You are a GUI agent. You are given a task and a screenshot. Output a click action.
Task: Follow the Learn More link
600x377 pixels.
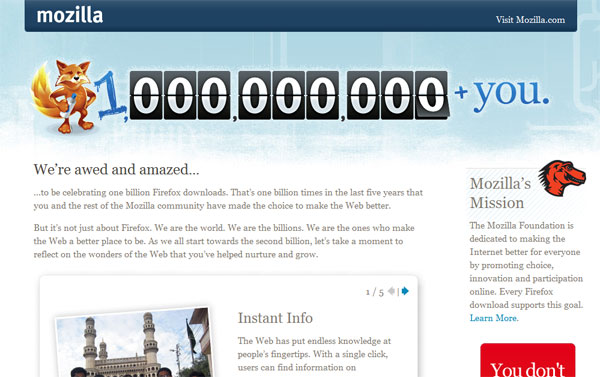pyautogui.click(x=494, y=318)
